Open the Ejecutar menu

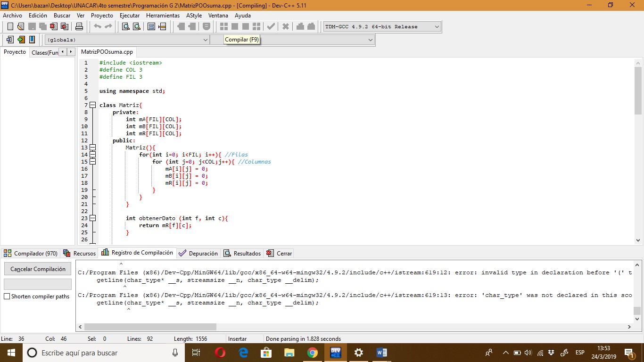coord(130,16)
